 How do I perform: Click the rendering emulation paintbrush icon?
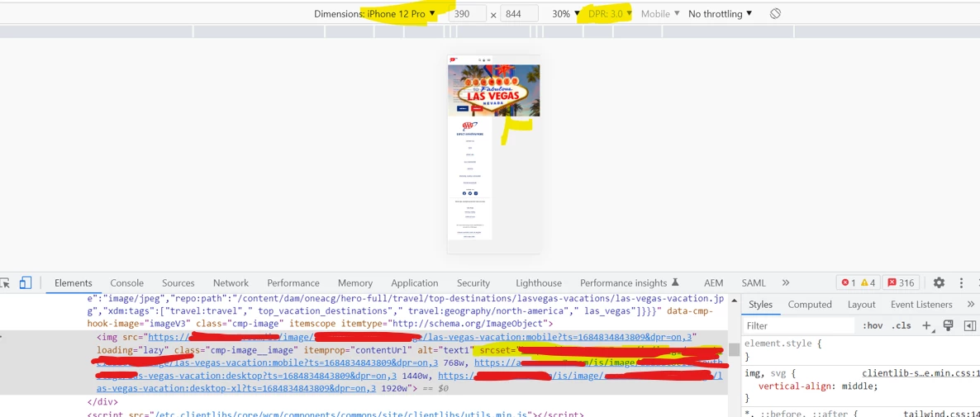[948, 325]
